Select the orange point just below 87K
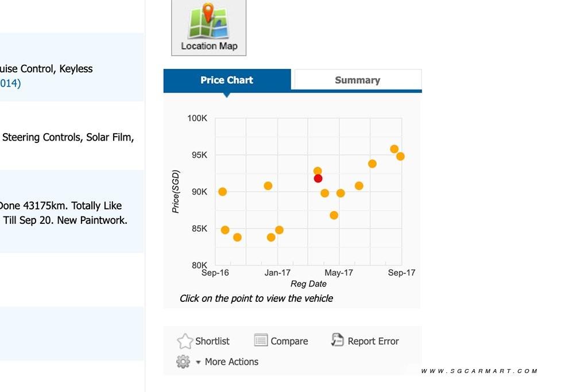This screenshot has width=588, height=392. [334, 215]
